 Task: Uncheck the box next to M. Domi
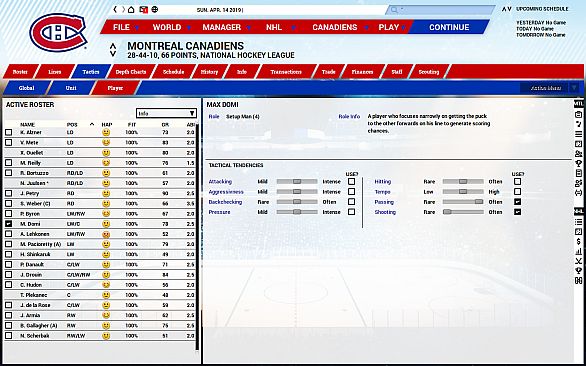pos(9,224)
